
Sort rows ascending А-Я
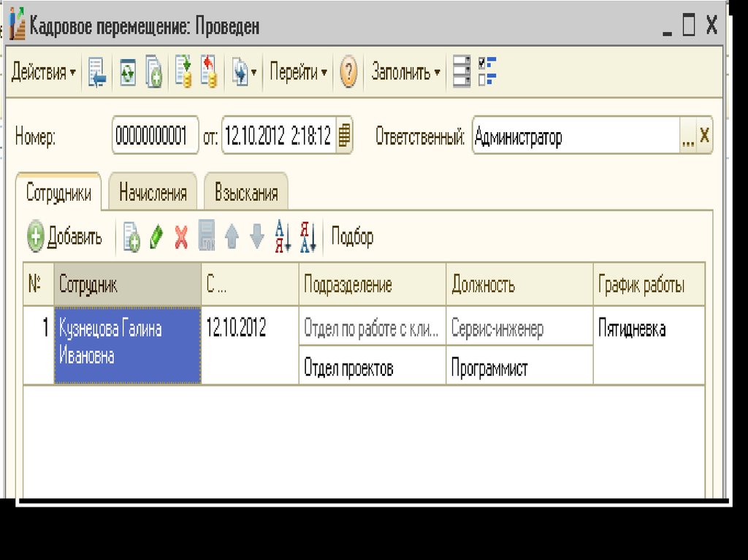coord(282,237)
